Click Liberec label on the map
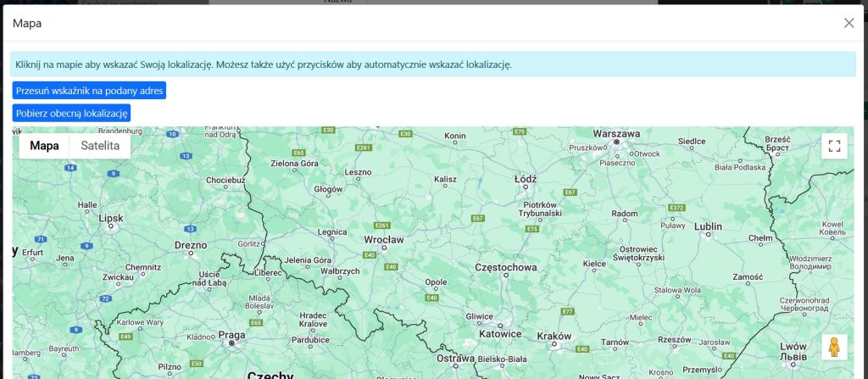Screen dimensions: 868x379 tap(269, 273)
